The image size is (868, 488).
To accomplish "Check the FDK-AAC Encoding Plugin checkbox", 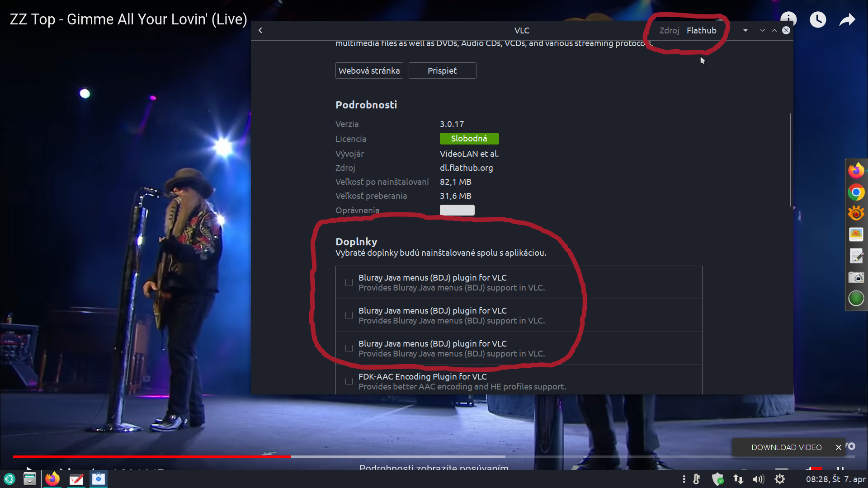I will point(349,381).
